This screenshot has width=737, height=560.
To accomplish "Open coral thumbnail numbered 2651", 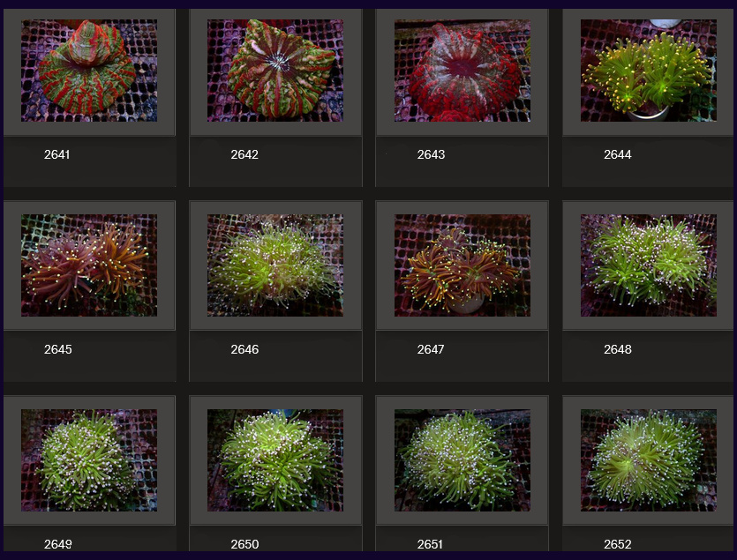I will coord(463,460).
